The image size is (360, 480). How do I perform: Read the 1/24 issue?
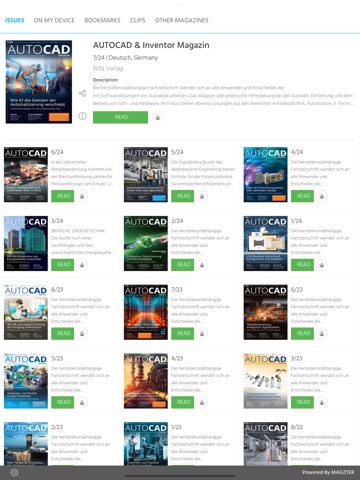coord(302,265)
